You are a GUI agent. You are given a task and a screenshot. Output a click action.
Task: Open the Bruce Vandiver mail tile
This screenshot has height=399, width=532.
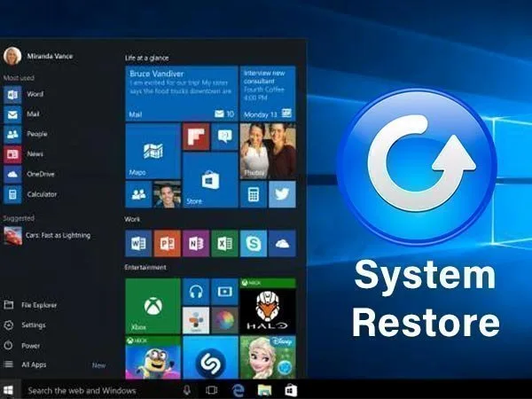(x=182, y=94)
